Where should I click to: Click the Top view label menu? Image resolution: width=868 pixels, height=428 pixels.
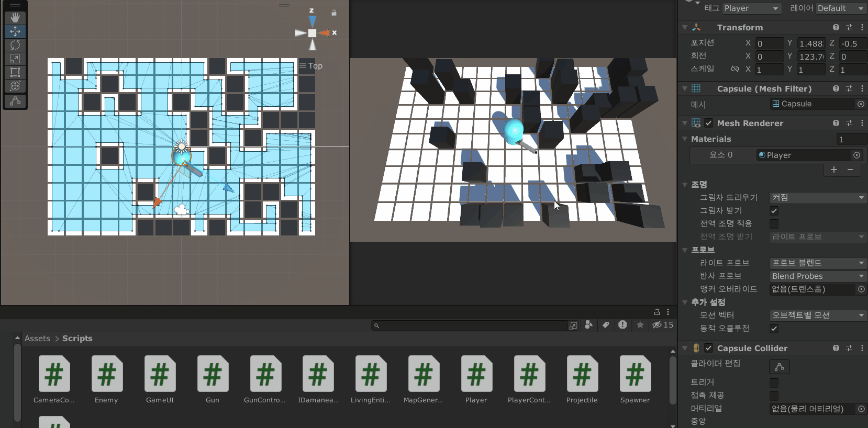[311, 66]
